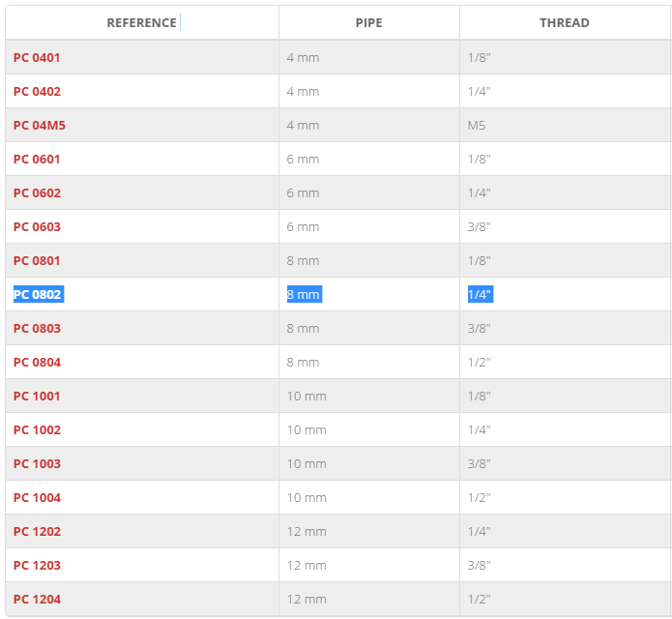Click the REFERENCE column header
Screen dimensions: 672x619
pyautogui.click(x=142, y=22)
